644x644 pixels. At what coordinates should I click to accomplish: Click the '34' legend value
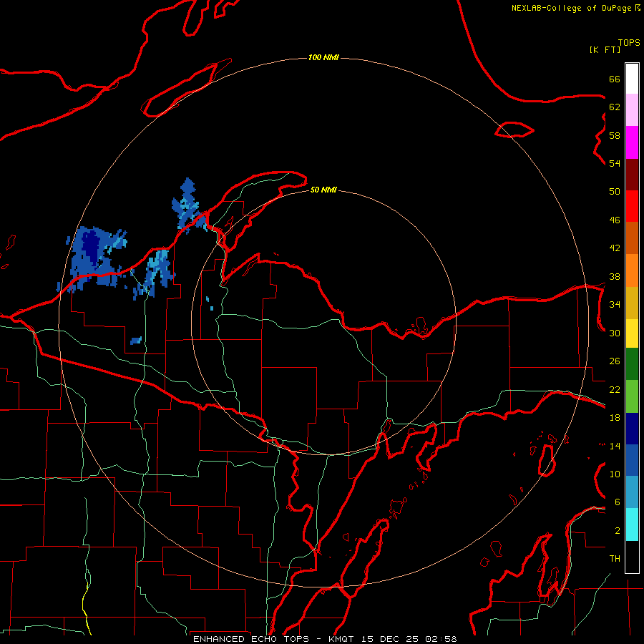click(x=615, y=305)
